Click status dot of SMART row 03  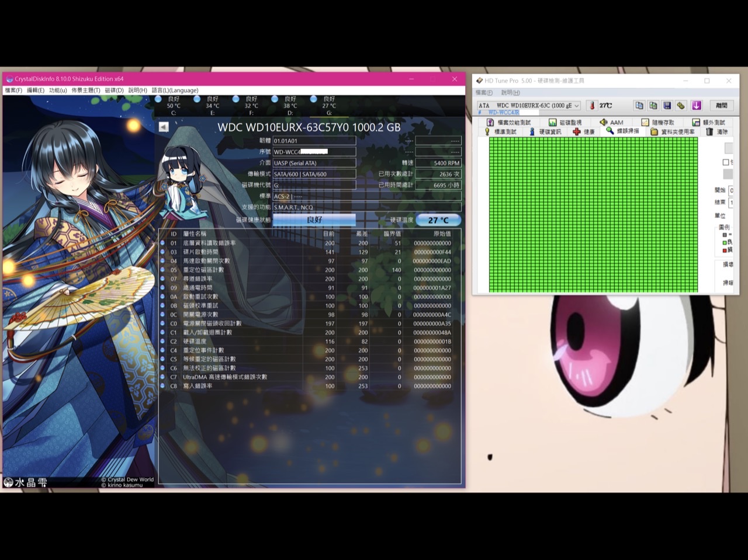[162, 252]
